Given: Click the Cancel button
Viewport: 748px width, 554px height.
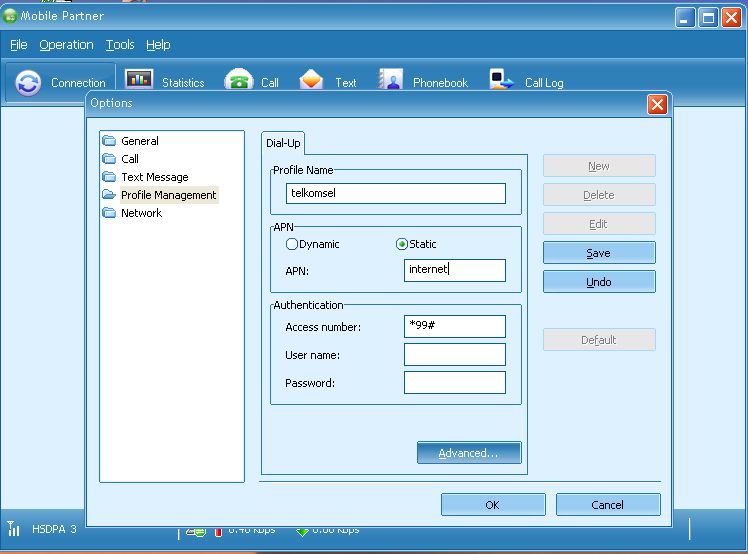Looking at the screenshot, I should (608, 505).
